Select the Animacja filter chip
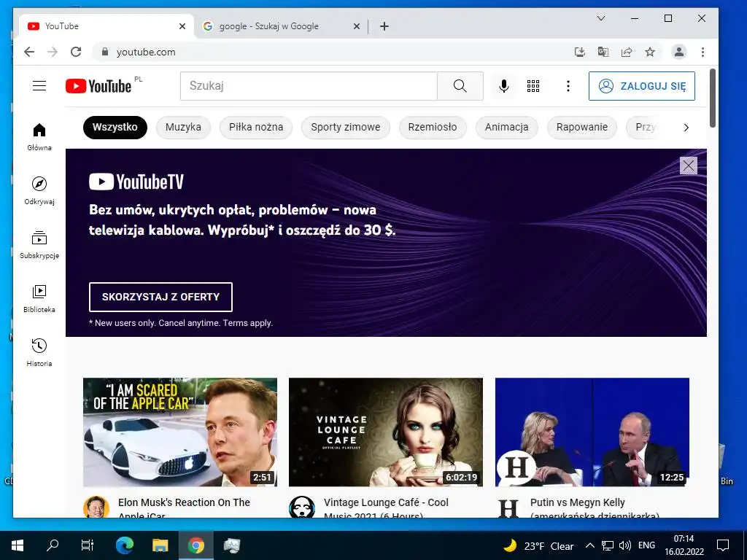Image resolution: width=747 pixels, height=560 pixels. pos(506,127)
